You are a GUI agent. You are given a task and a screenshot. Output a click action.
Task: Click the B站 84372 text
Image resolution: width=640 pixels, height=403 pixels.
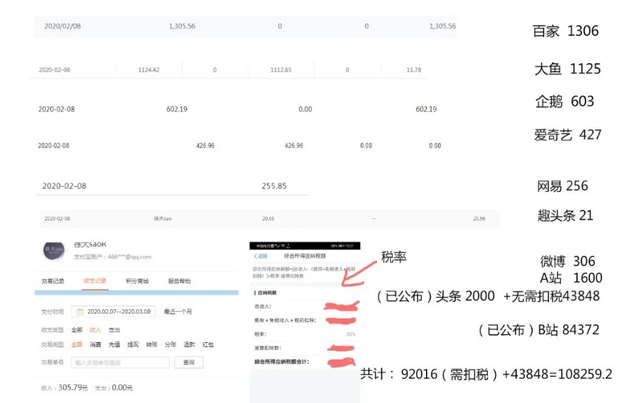point(569,330)
